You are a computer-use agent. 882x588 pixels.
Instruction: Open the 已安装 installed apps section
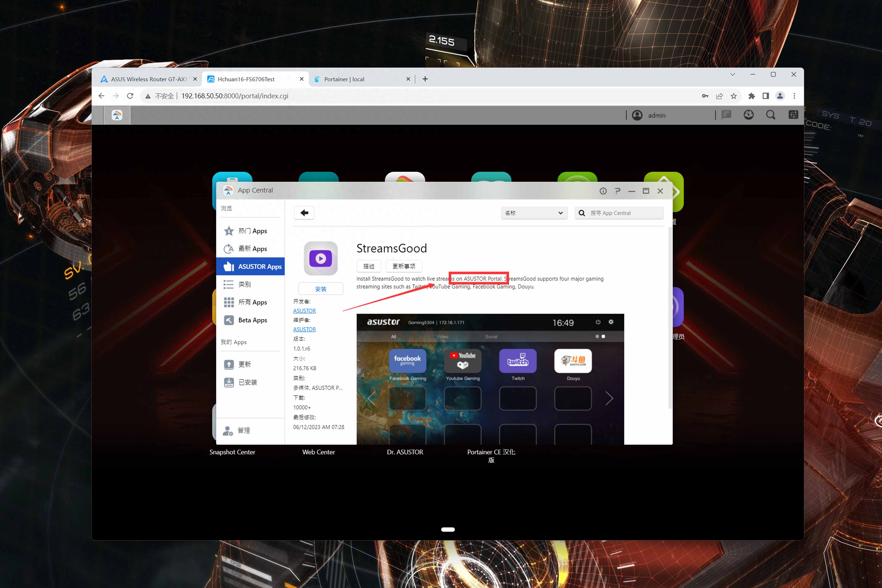tap(250, 382)
